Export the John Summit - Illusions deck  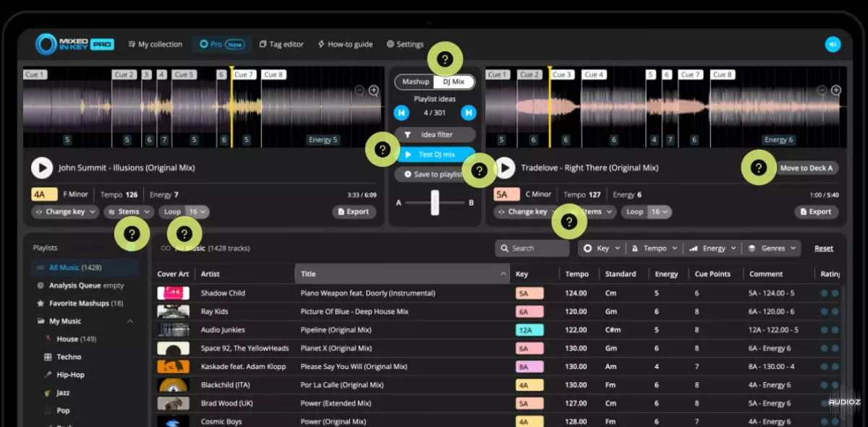pyautogui.click(x=354, y=212)
